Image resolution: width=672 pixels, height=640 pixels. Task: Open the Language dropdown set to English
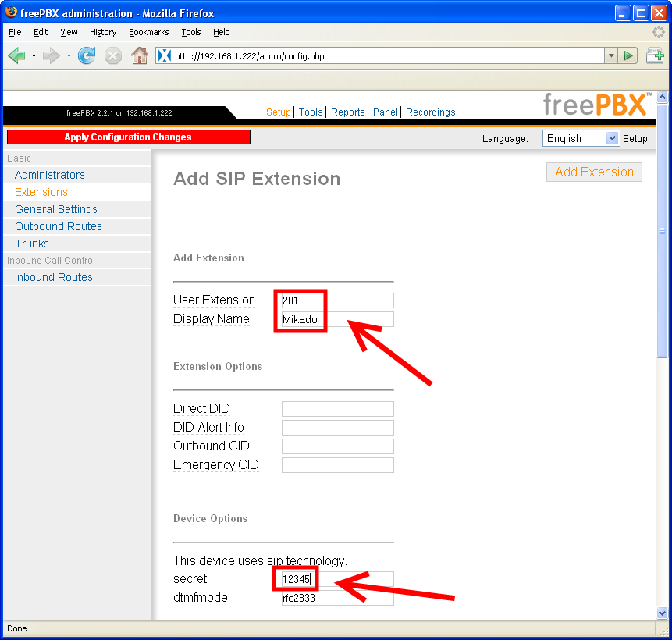[x=581, y=138]
